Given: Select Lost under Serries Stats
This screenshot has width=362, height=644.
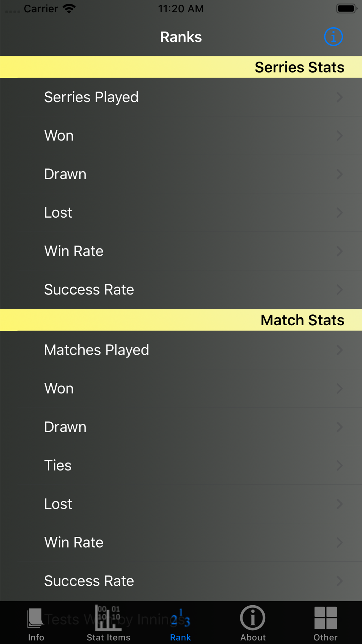Looking at the screenshot, I should coord(181,213).
